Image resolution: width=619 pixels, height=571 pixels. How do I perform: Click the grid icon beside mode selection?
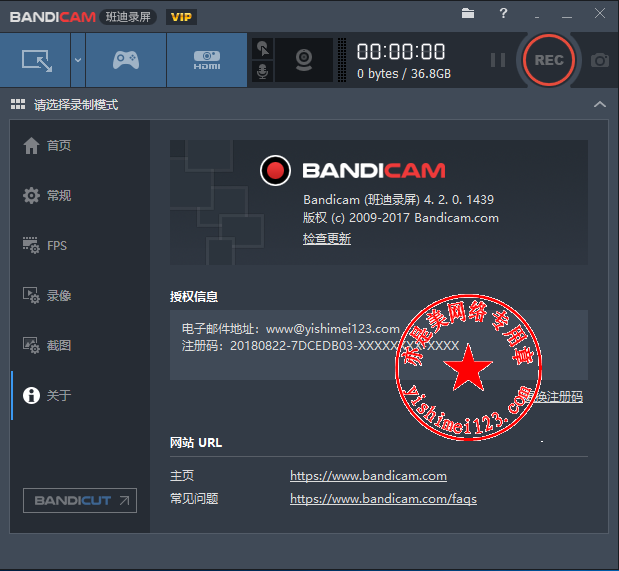pos(18,104)
